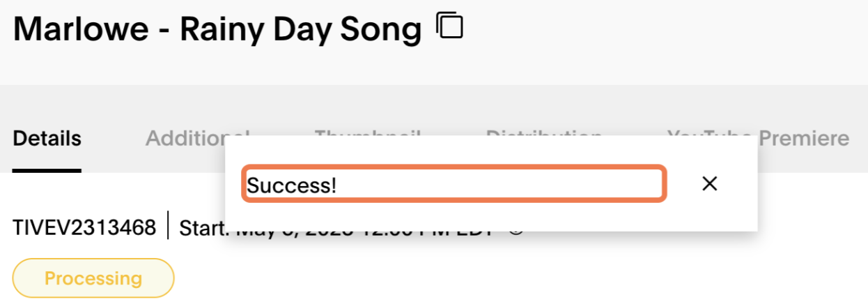The width and height of the screenshot is (868, 304).
Task: Click the Start date label
Action: pos(203,228)
